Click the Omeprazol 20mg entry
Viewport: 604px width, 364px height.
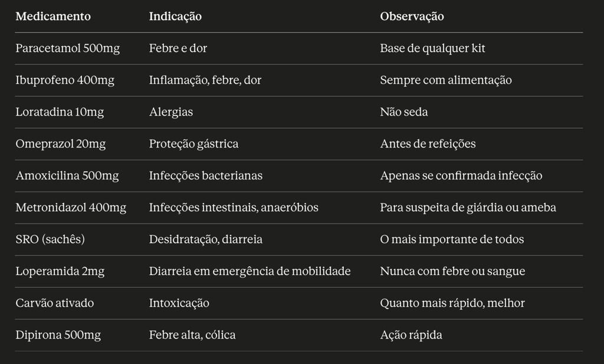61,144
